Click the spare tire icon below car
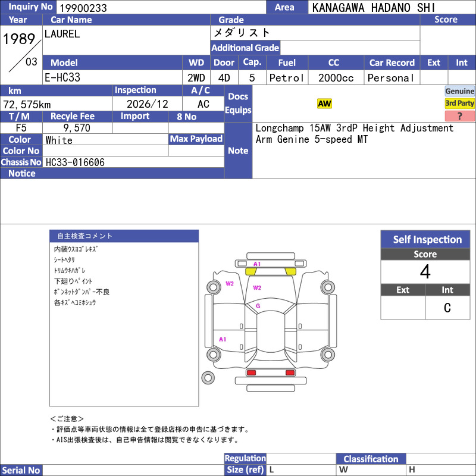The image size is (476, 476). (208, 378)
